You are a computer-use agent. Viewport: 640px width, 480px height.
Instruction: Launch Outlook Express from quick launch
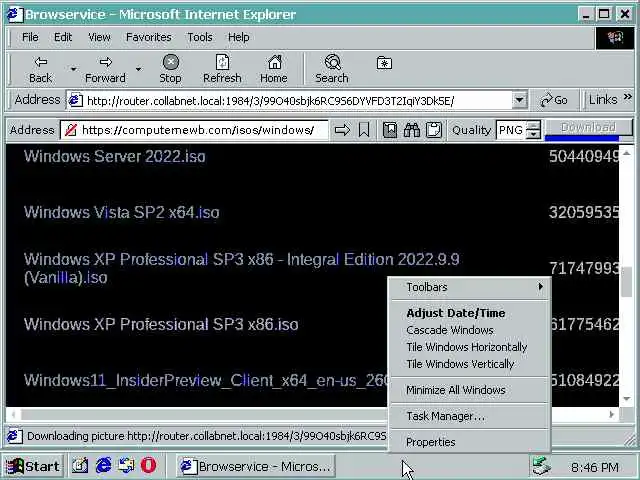pos(126,466)
